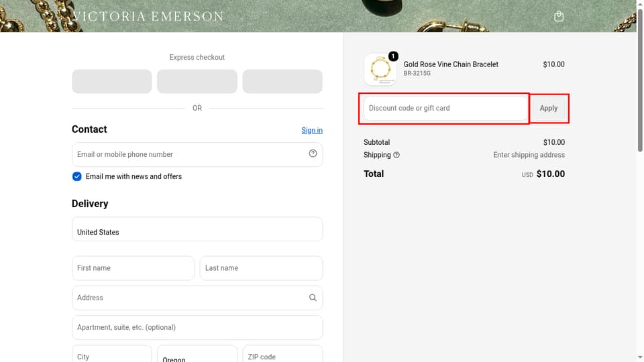Click the Enter shipping address text
Screen dimensions: 644x362
[529, 155]
